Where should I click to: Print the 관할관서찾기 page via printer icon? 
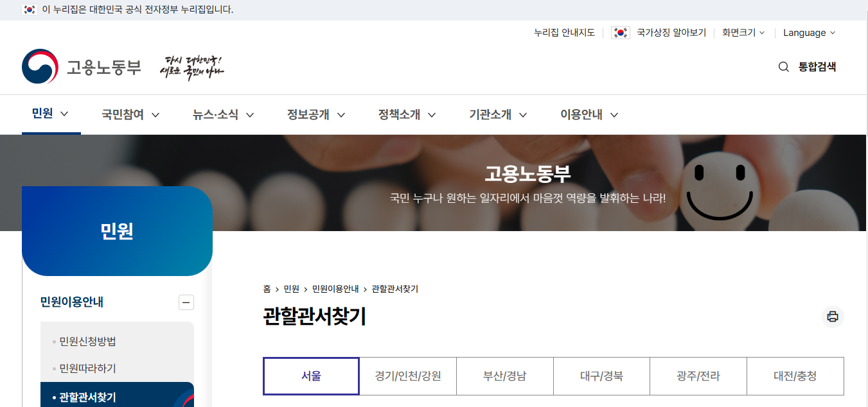tap(833, 316)
